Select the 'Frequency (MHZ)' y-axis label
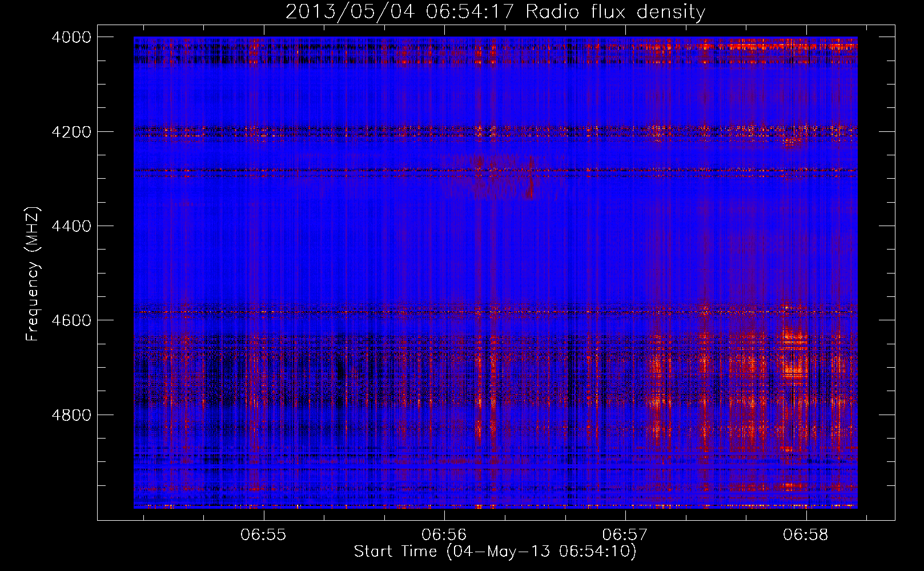Screen dimensions: 924x571 click(x=33, y=274)
